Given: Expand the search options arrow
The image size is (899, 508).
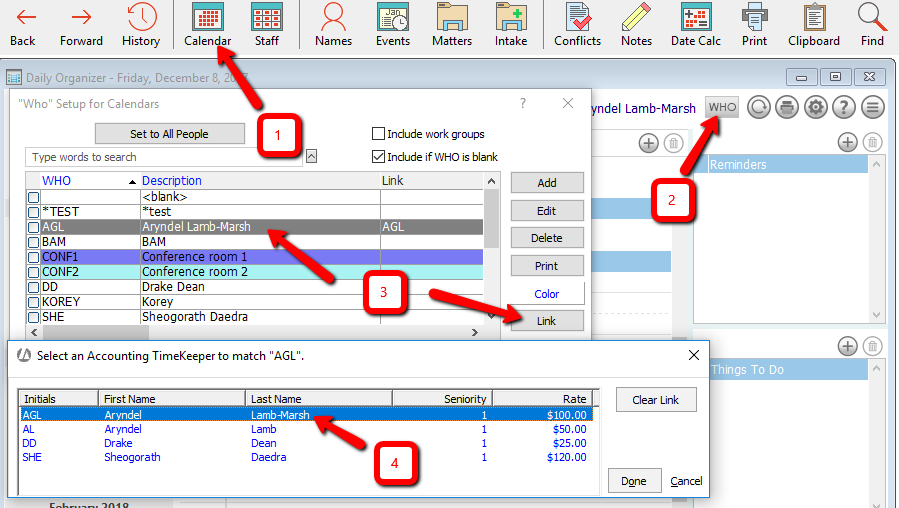Looking at the screenshot, I should [x=311, y=156].
